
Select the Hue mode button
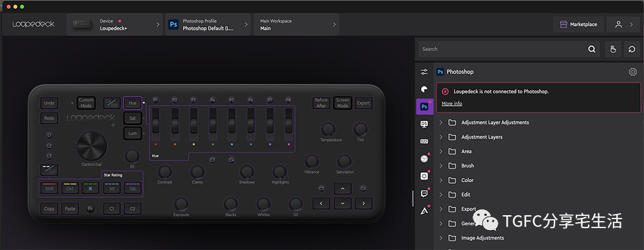(x=133, y=103)
